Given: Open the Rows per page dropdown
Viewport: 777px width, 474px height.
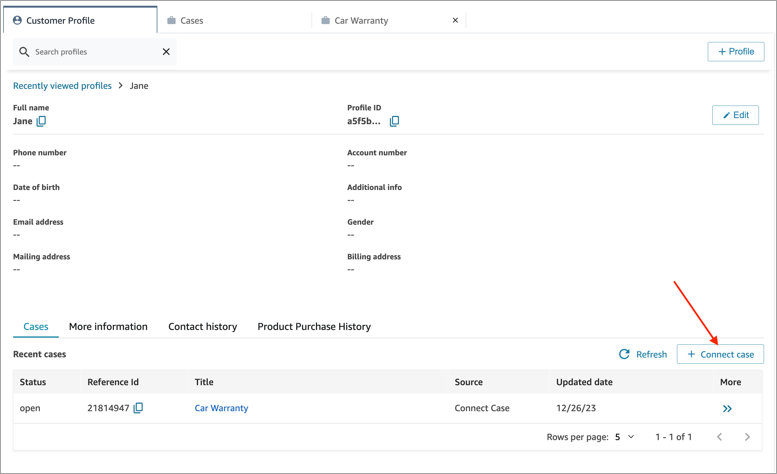Looking at the screenshot, I should (624, 437).
